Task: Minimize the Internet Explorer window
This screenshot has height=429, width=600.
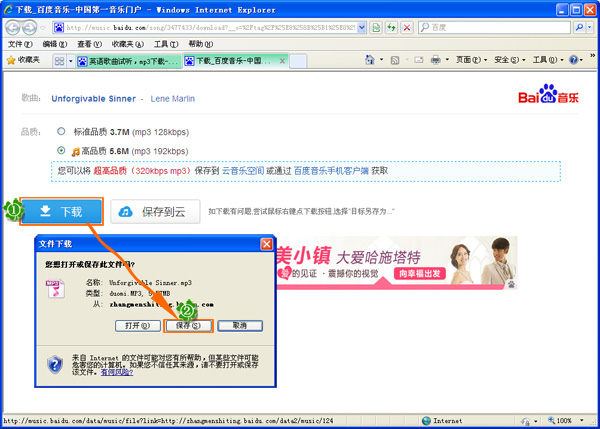Action: point(562,10)
